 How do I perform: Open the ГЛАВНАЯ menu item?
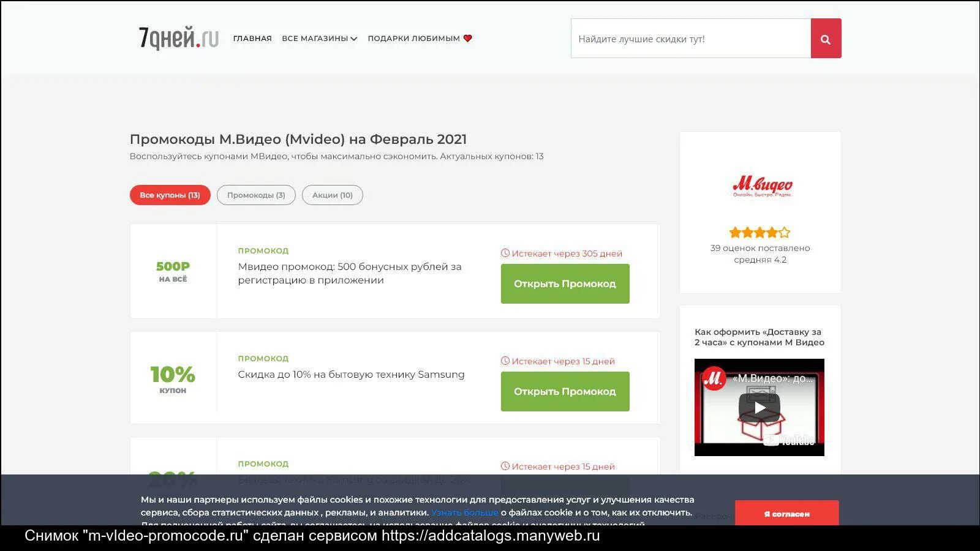click(x=252, y=38)
